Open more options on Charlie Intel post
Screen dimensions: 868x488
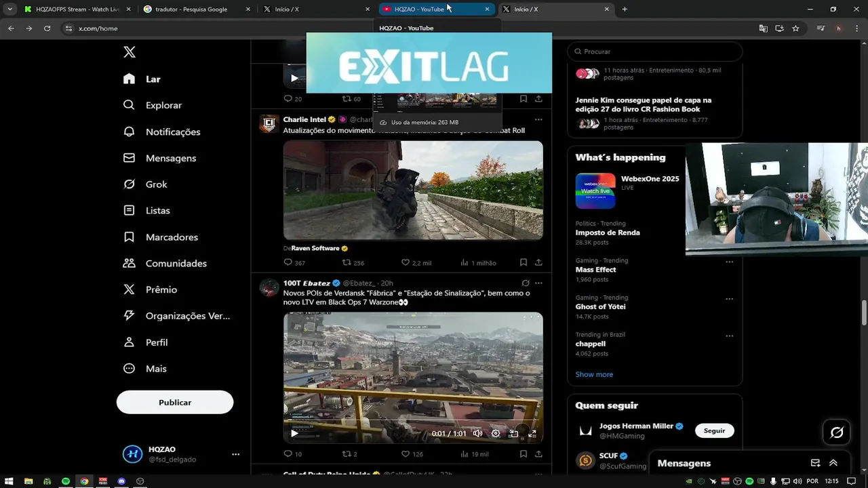click(538, 119)
